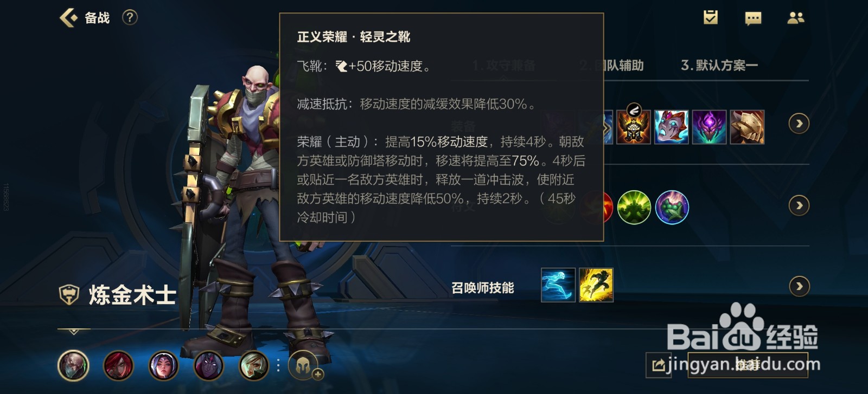The height and width of the screenshot is (394, 868).
Task: Open the question mark help icon
Action: [130, 17]
